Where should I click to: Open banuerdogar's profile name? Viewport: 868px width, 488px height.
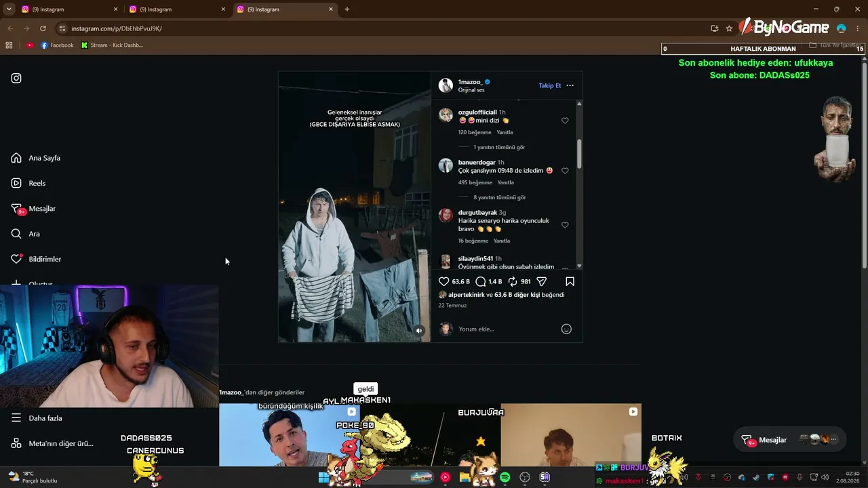477,163
